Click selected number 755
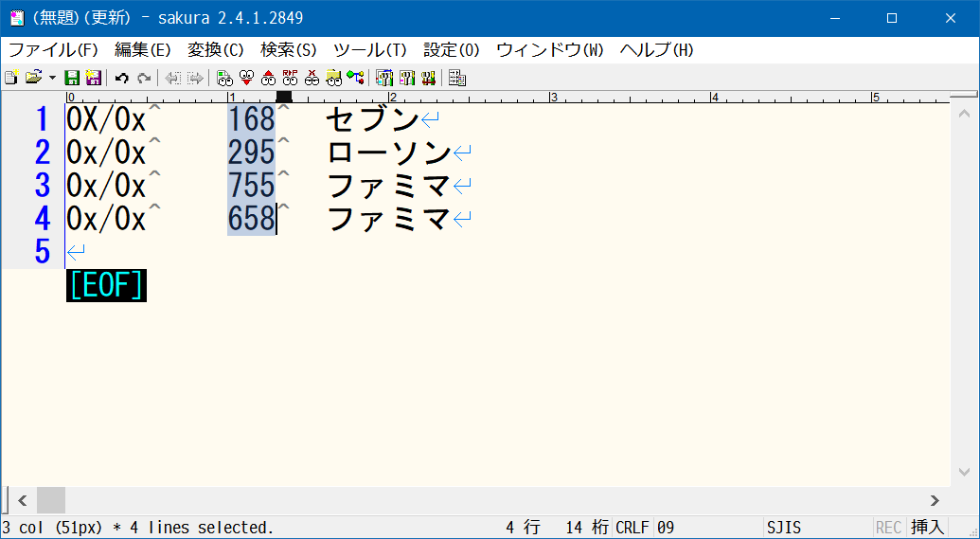Image resolution: width=980 pixels, height=539 pixels. (251, 185)
